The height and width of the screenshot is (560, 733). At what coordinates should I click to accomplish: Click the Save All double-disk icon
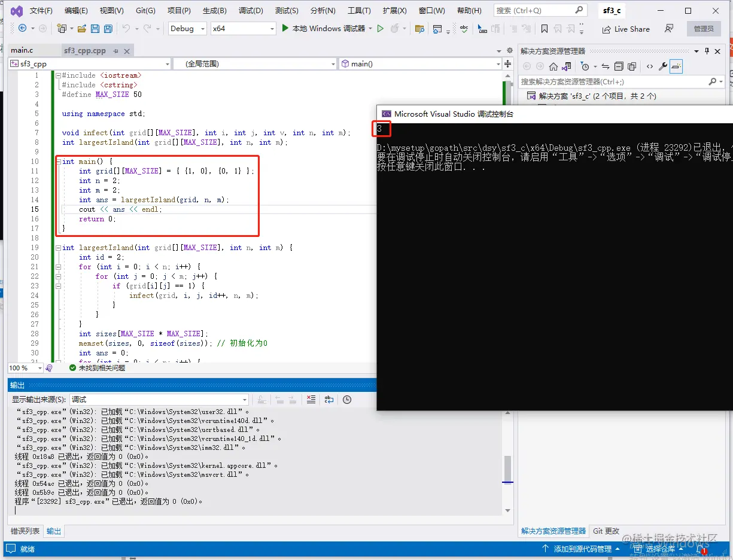pos(108,29)
